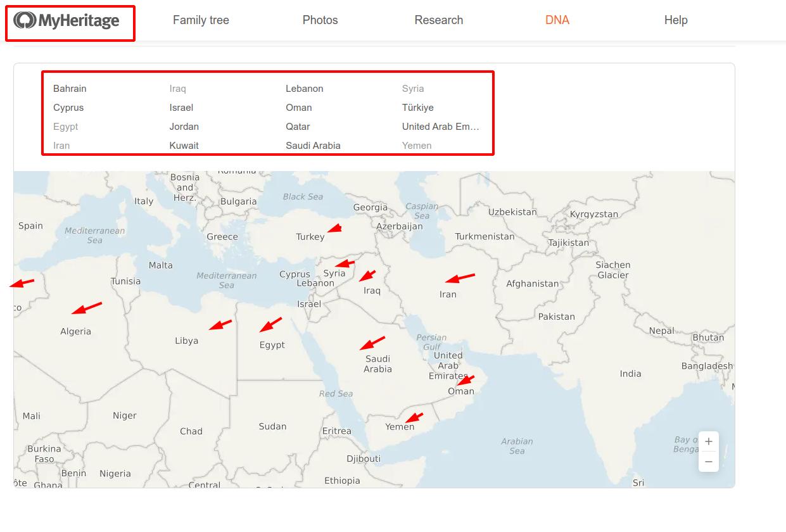
Task: Click the Oman country link
Action: pyautogui.click(x=298, y=108)
